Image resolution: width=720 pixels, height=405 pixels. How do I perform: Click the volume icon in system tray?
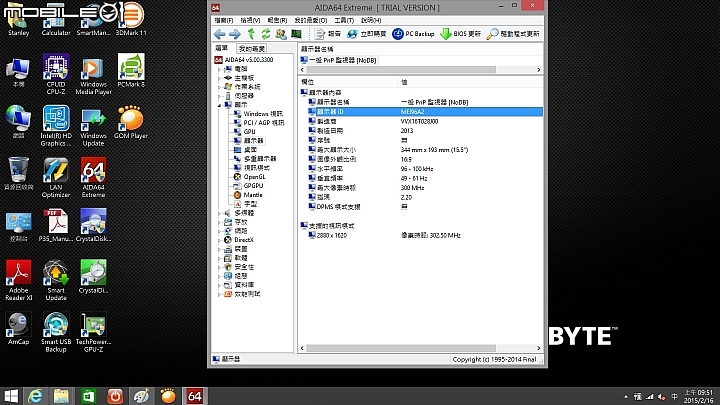[662, 397]
